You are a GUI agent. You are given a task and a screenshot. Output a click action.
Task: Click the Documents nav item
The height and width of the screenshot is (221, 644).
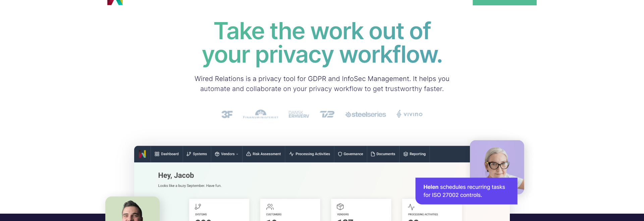tap(383, 154)
